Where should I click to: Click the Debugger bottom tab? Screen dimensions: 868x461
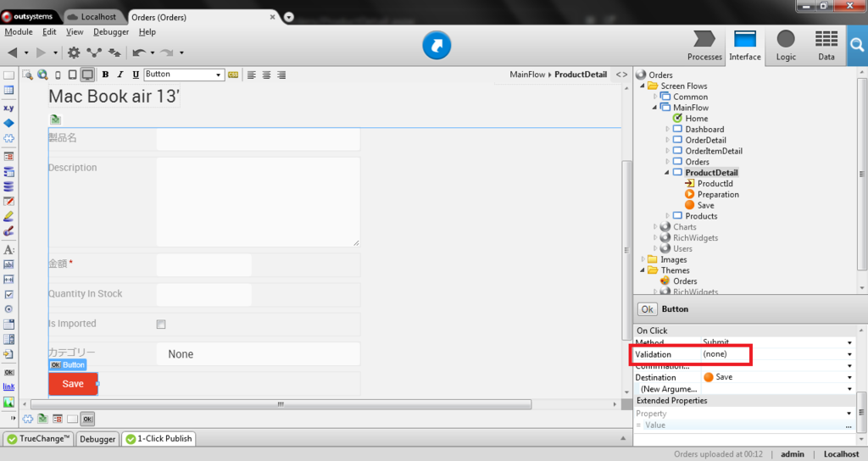click(x=97, y=439)
